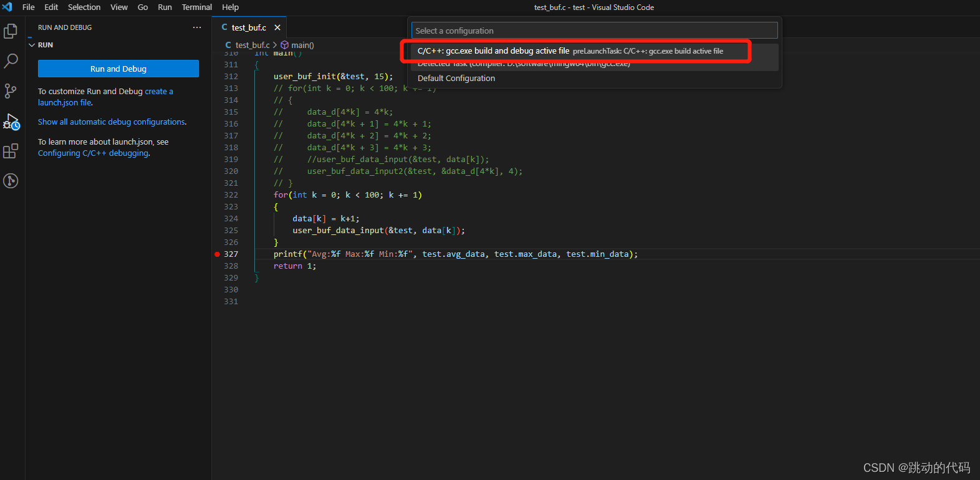Select the 'Default Configuration' option
The height and width of the screenshot is (480, 980).
594,78
